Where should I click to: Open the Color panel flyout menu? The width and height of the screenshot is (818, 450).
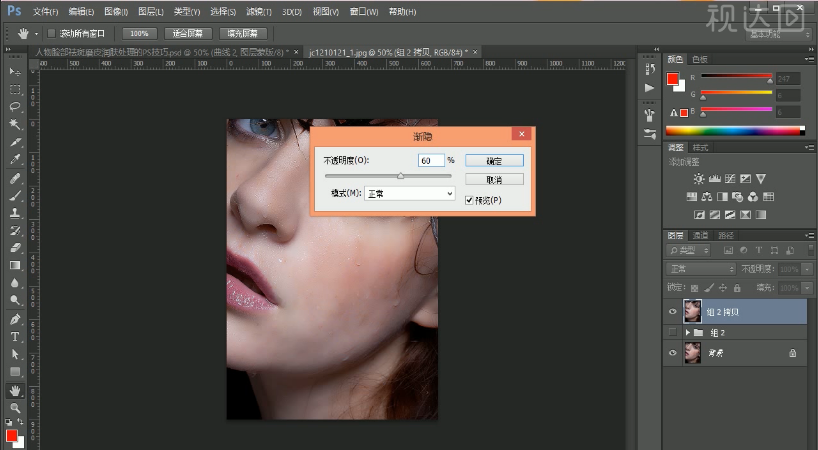(809, 59)
